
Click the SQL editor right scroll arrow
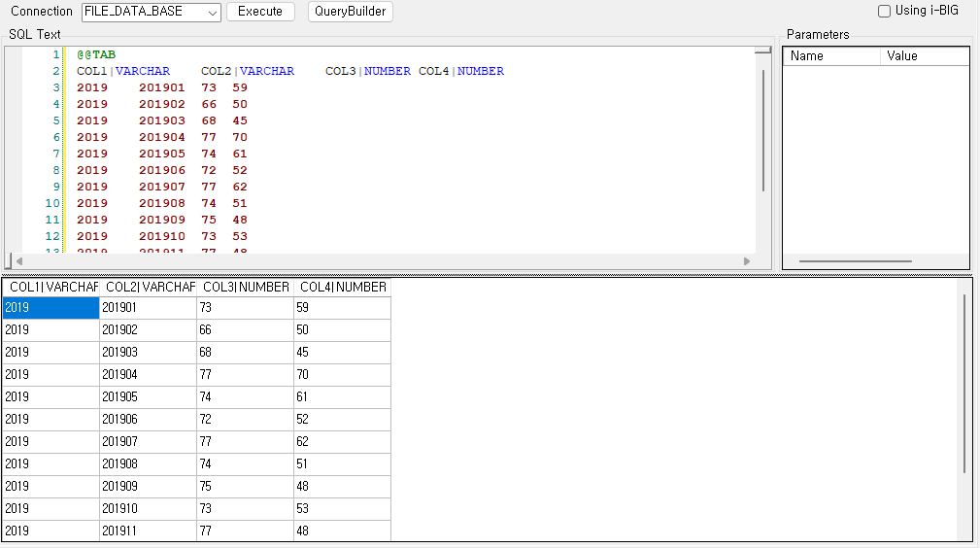click(747, 261)
